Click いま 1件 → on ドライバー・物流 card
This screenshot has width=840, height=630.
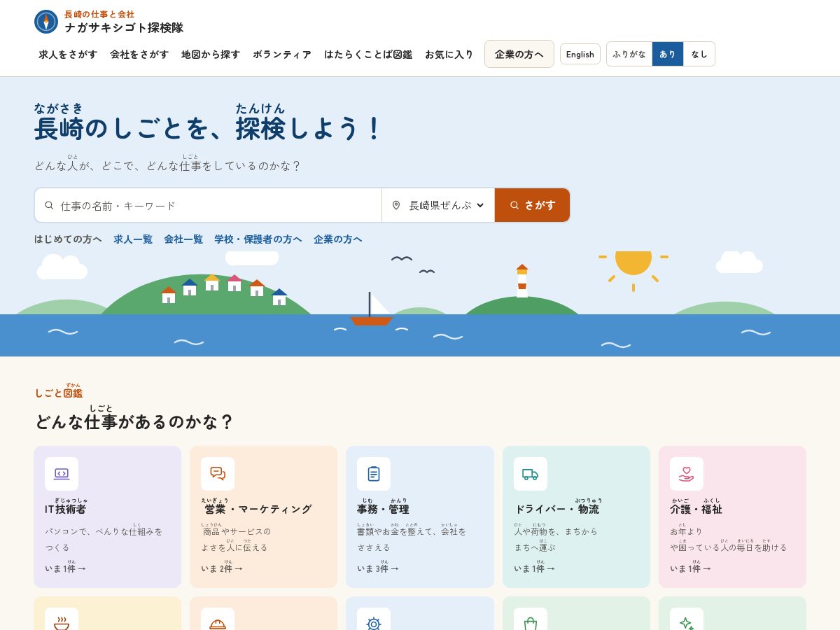click(534, 568)
